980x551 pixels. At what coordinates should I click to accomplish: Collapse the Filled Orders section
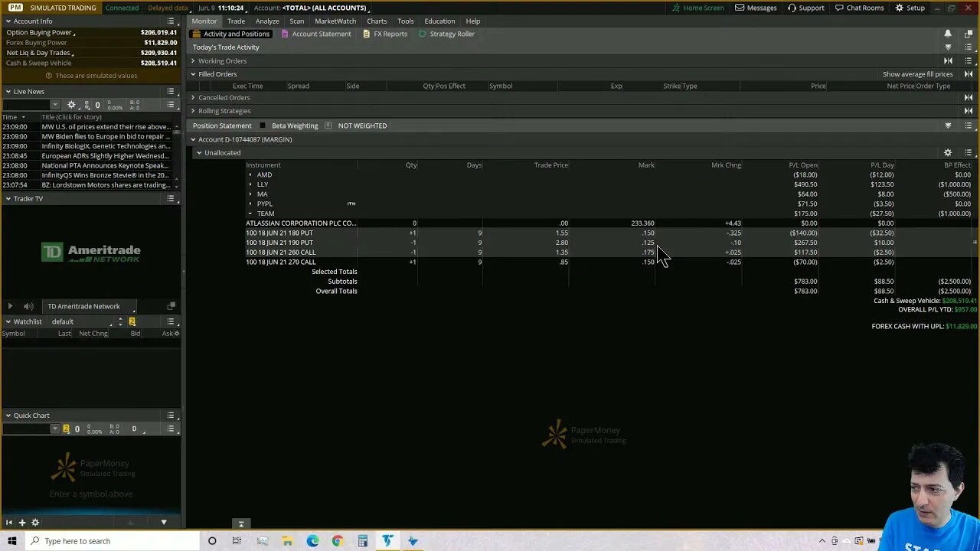click(193, 74)
